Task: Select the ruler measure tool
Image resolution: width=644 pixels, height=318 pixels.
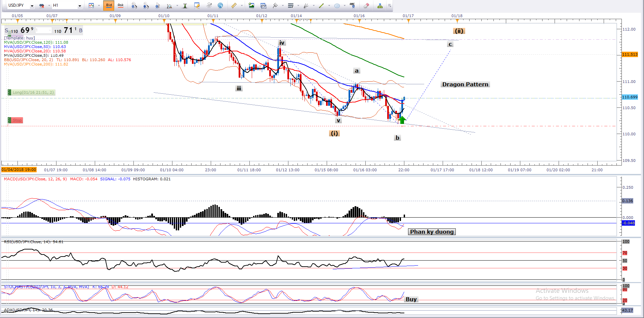Action: point(234,5)
